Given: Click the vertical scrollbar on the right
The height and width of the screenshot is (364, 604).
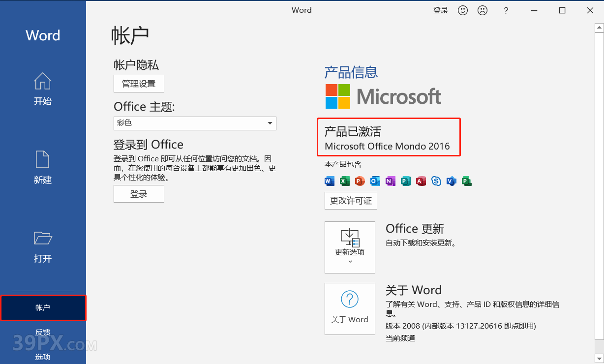Looking at the screenshot, I should (x=600, y=187).
